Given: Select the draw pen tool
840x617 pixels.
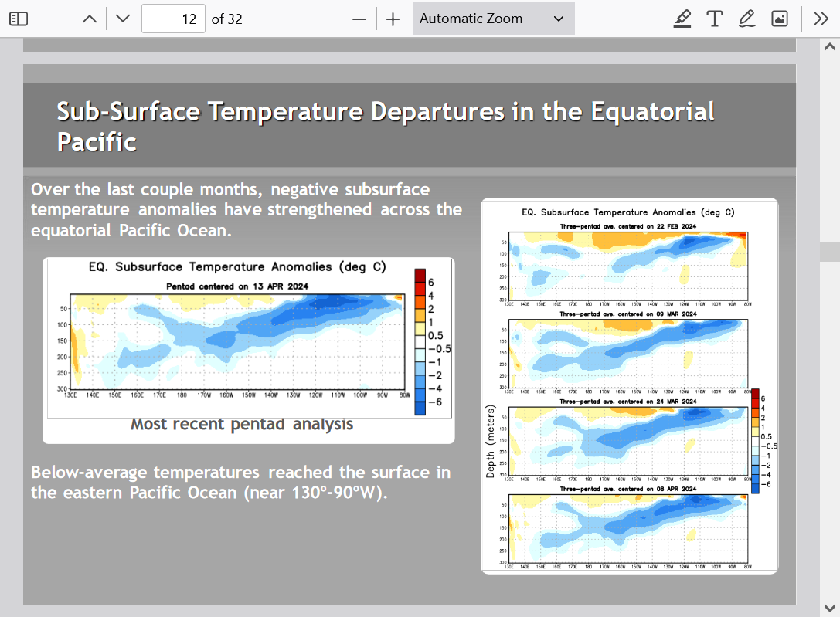Looking at the screenshot, I should [x=747, y=19].
